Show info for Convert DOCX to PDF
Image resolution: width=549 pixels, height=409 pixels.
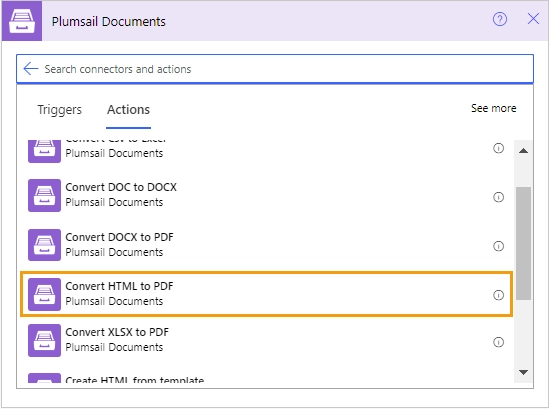click(x=498, y=246)
